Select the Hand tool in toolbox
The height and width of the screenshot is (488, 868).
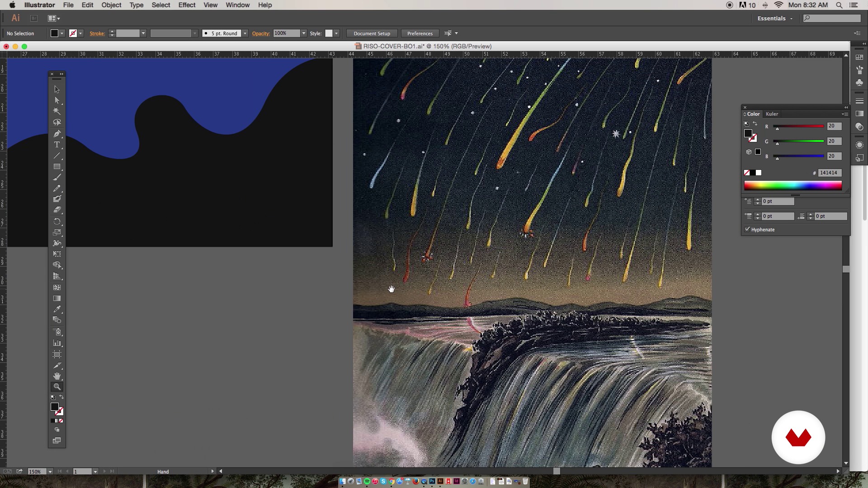click(x=57, y=376)
